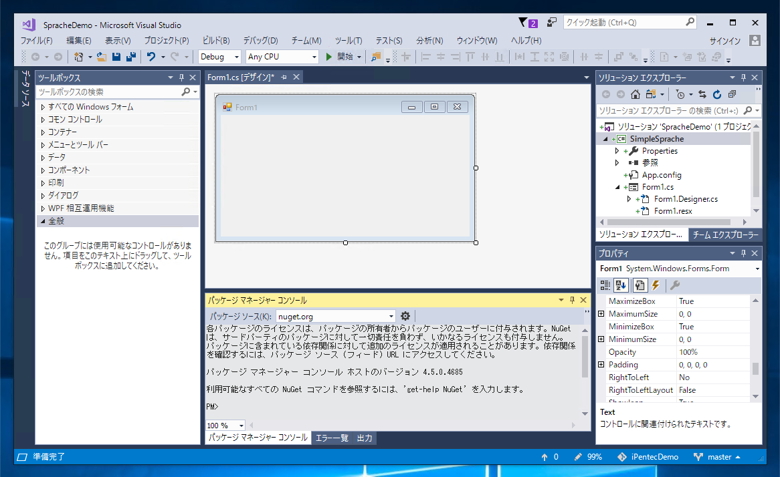This screenshot has height=477, width=780.
Task: Select the SimpleSprache project node
Action: click(x=657, y=139)
